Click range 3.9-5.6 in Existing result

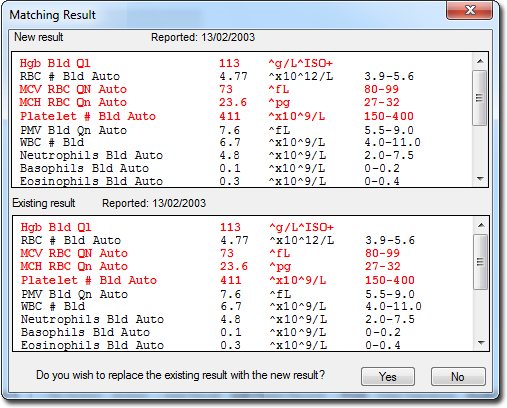click(390, 240)
